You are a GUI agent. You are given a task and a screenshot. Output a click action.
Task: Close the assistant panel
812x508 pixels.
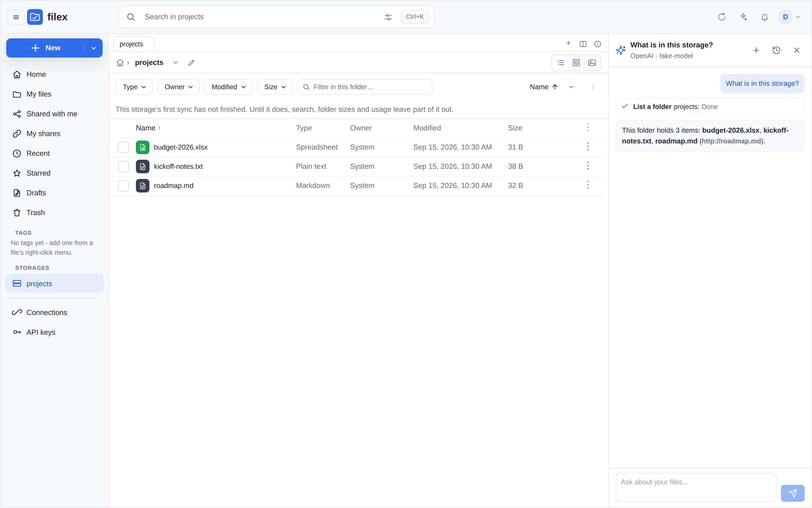[796, 51]
